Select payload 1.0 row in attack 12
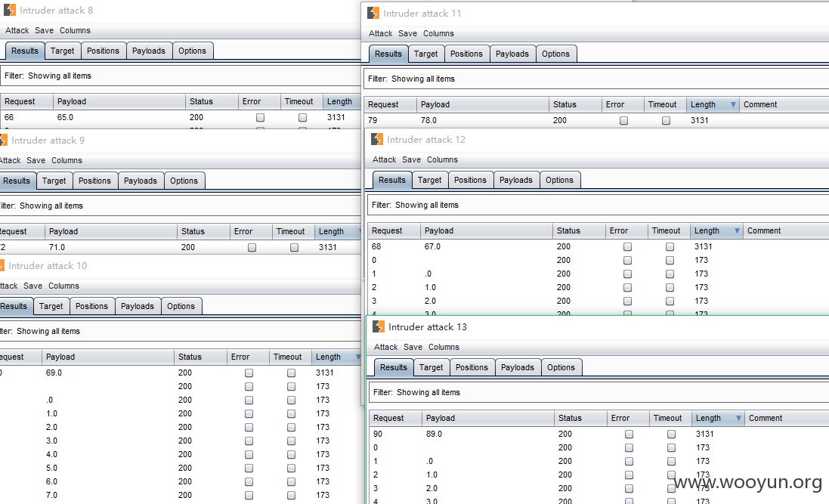The width and height of the screenshot is (829, 504). [x=599, y=288]
